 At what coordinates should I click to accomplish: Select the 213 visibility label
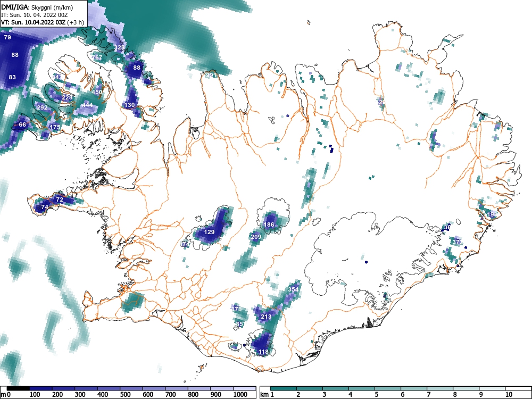pyautogui.click(x=266, y=317)
